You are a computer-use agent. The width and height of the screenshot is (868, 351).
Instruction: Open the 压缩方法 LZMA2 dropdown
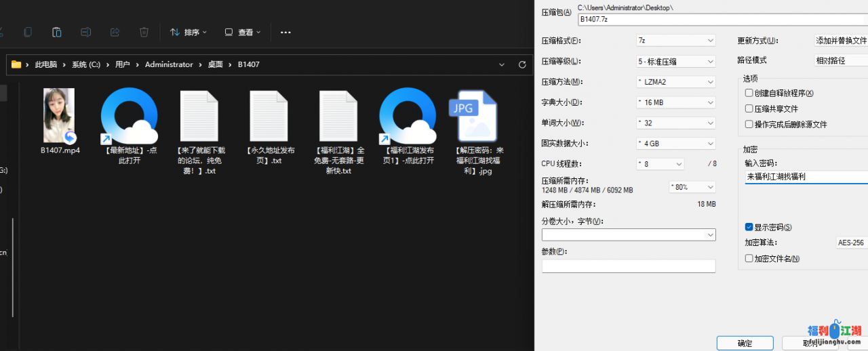675,82
